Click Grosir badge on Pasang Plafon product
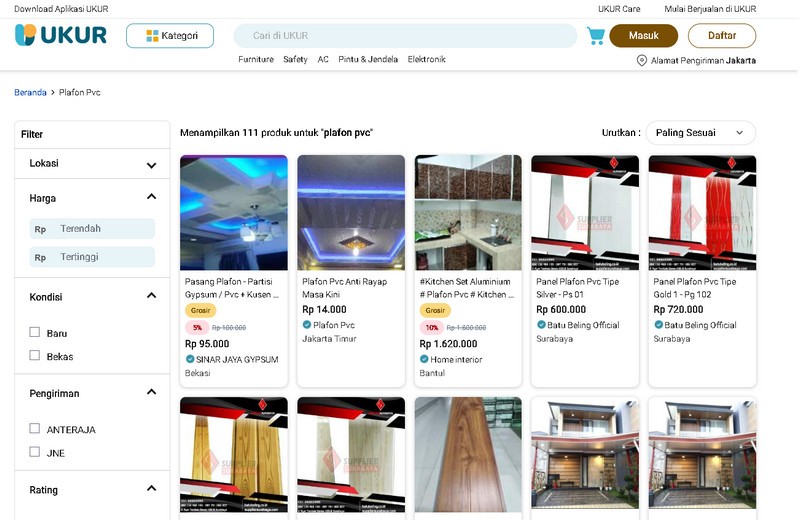Screen dimensions: 800x520 (x=201, y=310)
